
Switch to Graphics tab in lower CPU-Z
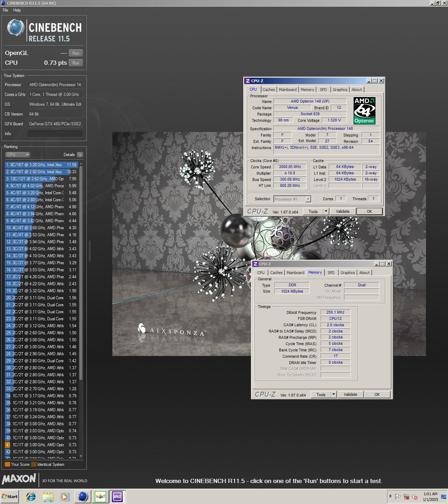pos(348,273)
